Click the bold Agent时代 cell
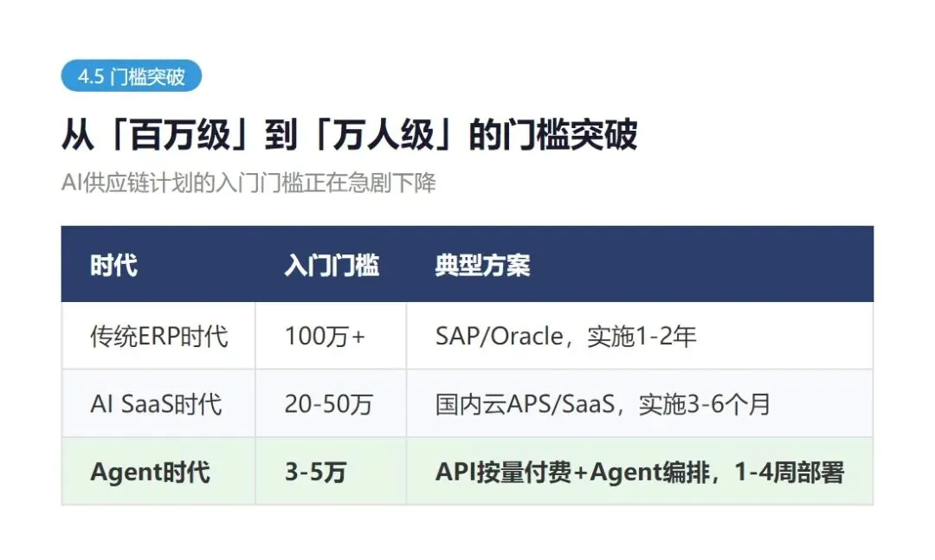This screenshot has height=560, width=935. (158, 472)
